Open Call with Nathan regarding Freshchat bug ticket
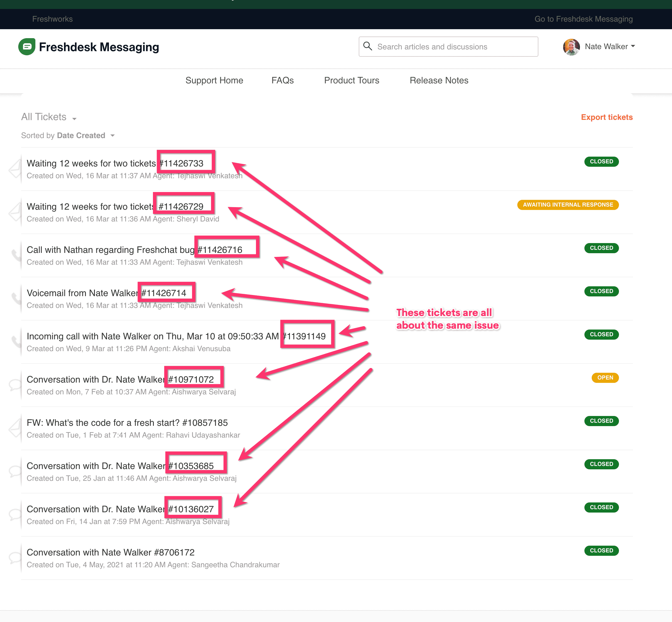 click(x=134, y=250)
